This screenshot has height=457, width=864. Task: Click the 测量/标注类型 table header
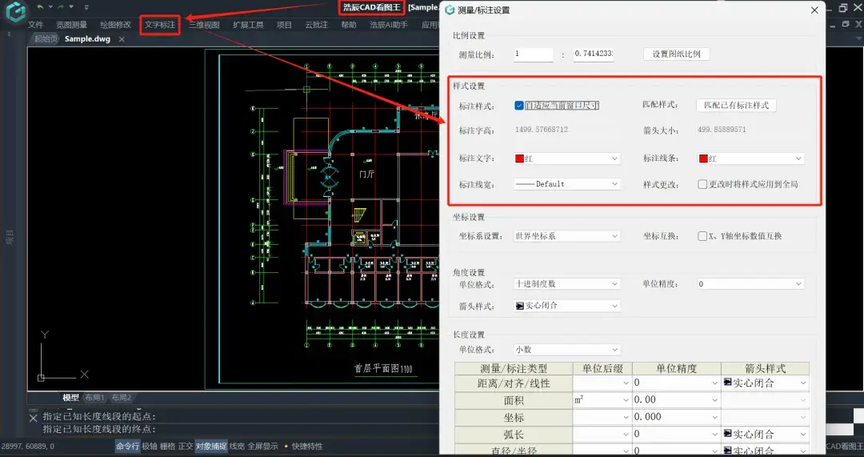point(514,368)
